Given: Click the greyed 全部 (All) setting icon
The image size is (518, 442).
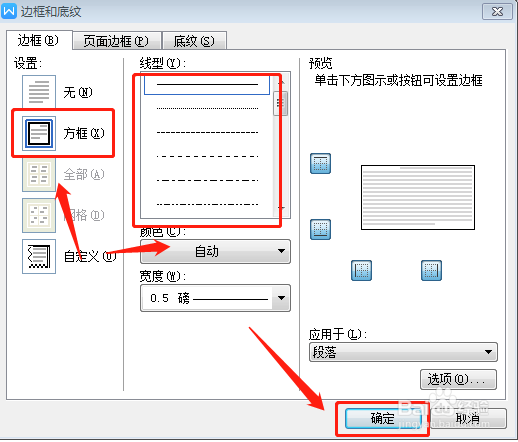Looking at the screenshot, I should [39, 174].
